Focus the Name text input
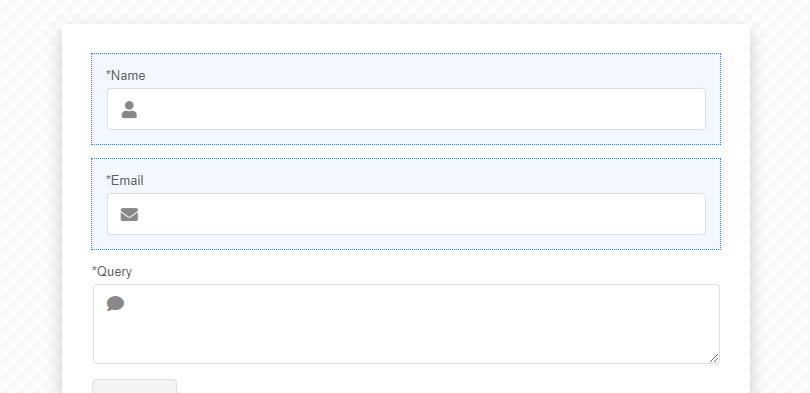The height and width of the screenshot is (393, 810). coord(406,109)
